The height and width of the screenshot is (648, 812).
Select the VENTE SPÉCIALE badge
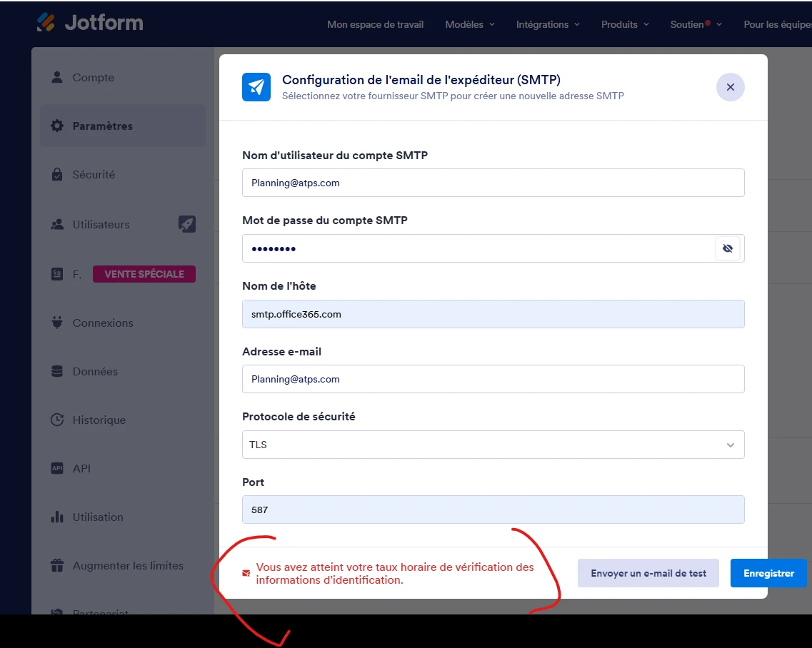[x=144, y=273]
